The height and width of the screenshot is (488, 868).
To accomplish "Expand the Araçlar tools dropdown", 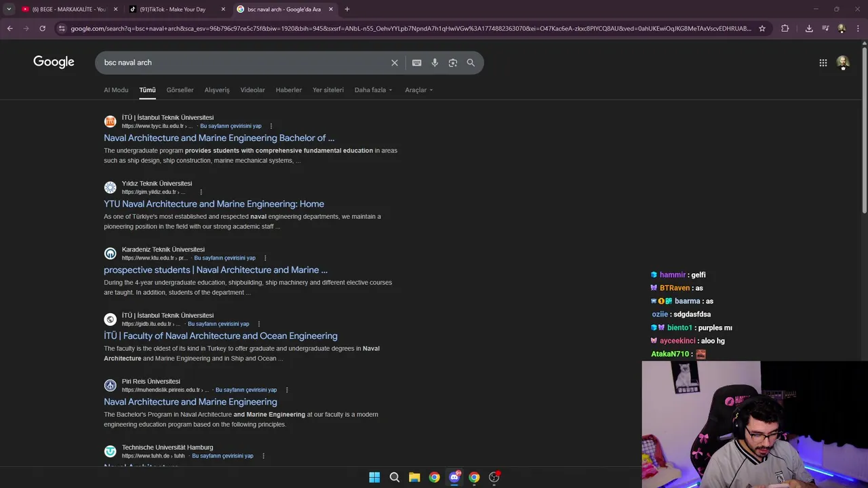I will [x=418, y=89].
